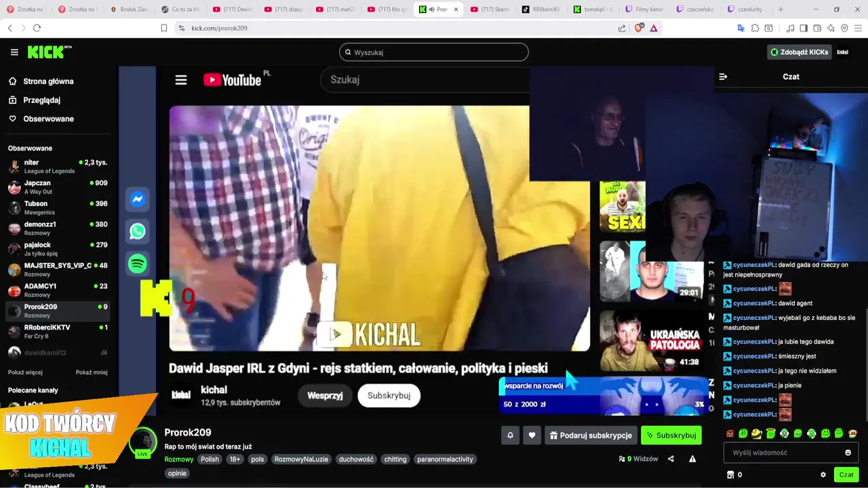Click the Zdobądź KICKs button
This screenshot has height=488, width=868.
(x=799, y=52)
